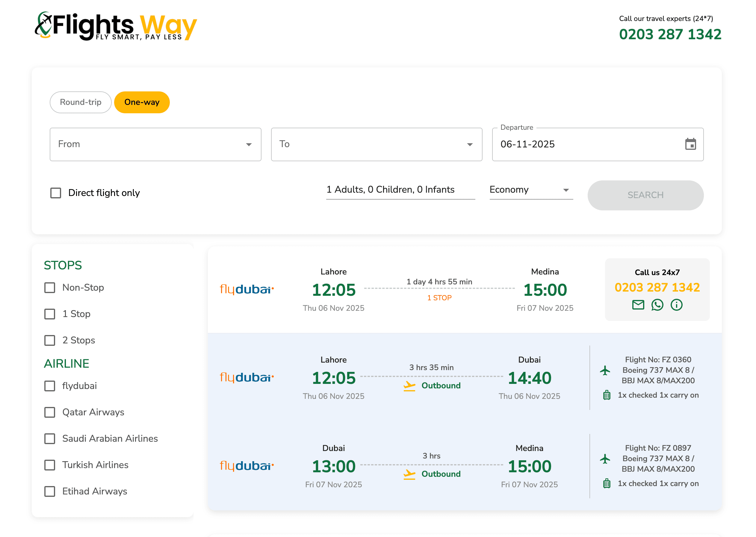Check the Non-Stop filter
Viewport: 756px width, 537px height.
coord(50,287)
